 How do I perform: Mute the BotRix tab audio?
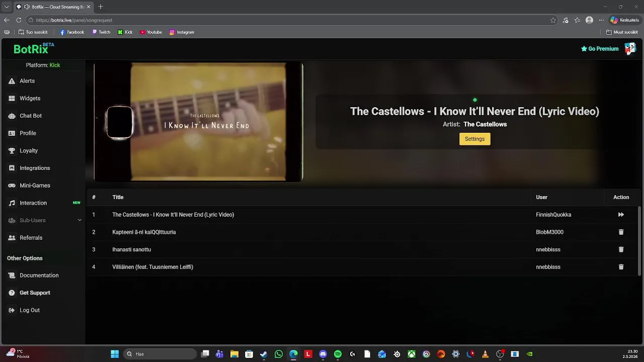(x=27, y=7)
